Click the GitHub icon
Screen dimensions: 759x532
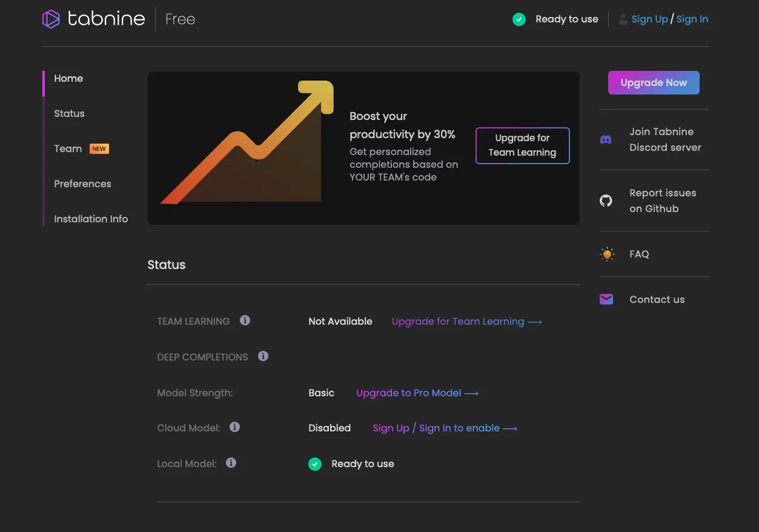(606, 201)
